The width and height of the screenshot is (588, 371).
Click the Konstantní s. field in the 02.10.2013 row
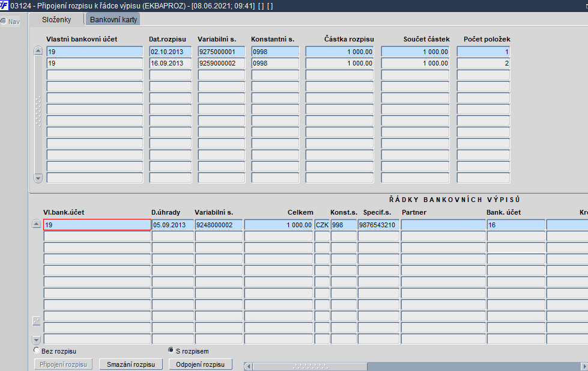pos(275,52)
